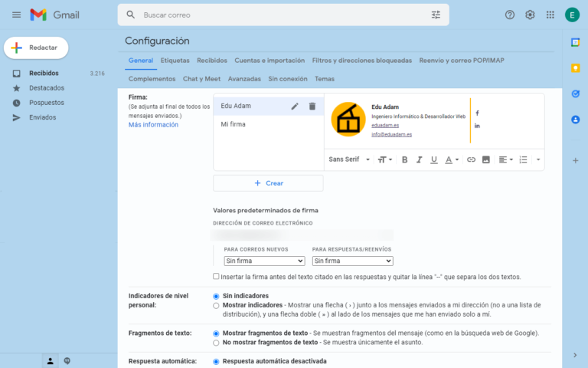The width and height of the screenshot is (588, 368).
Task: Open search filter options in search bar
Action: 436,15
